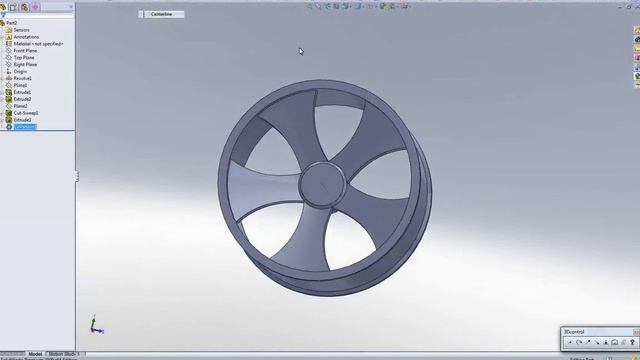Expand the Extrude1 feature node

(2, 92)
